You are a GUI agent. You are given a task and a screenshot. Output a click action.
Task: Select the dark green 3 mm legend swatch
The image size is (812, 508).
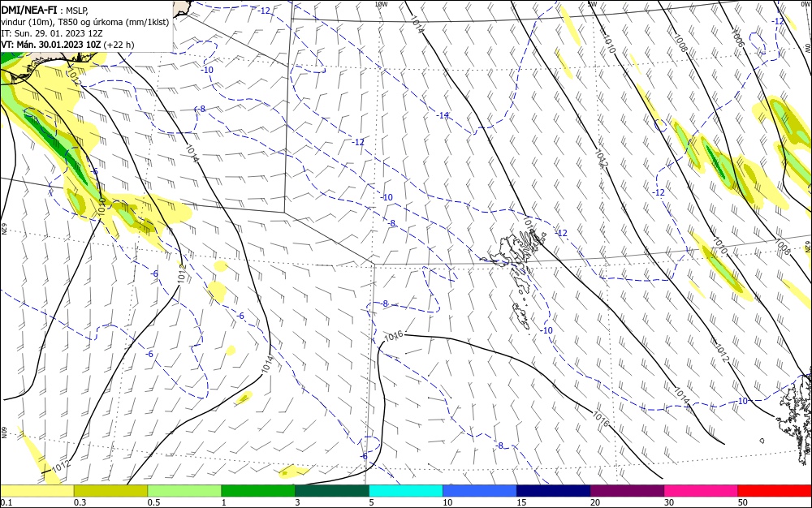click(332, 491)
